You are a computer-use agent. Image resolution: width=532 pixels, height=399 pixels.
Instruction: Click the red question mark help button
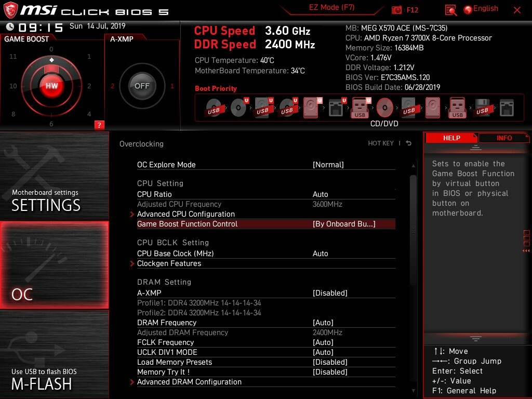[99, 125]
